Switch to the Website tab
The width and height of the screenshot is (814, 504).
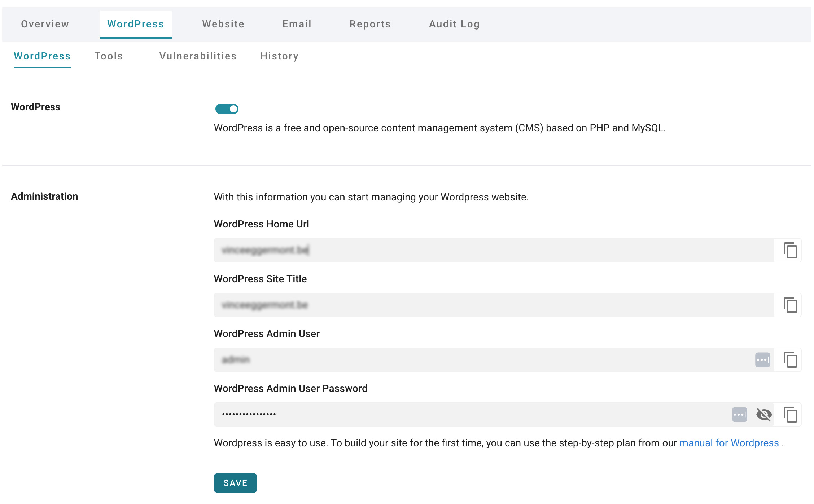click(x=223, y=24)
